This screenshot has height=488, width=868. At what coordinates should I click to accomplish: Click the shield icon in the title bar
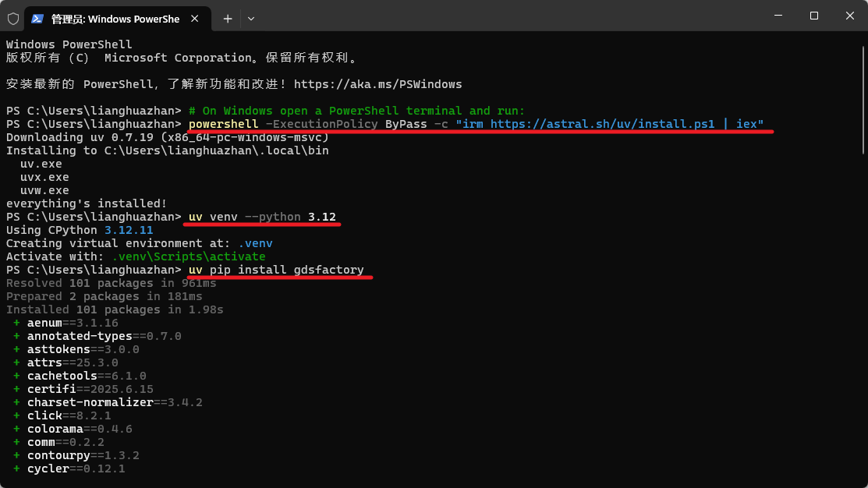click(12, 16)
